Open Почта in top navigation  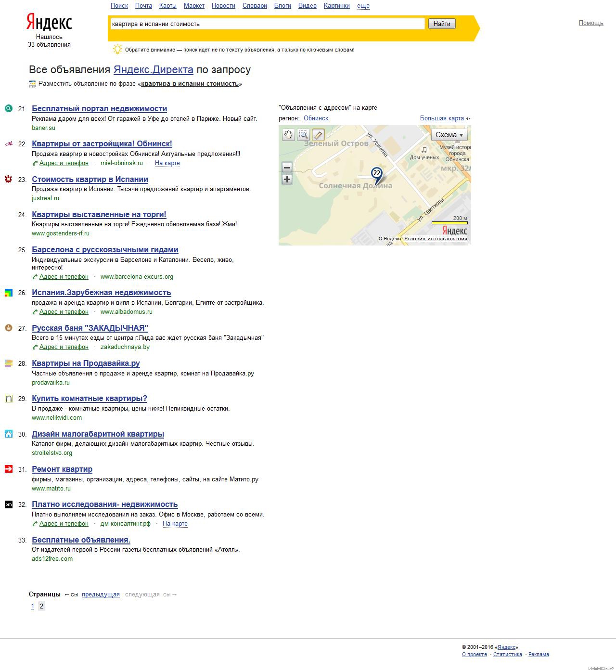tap(143, 6)
